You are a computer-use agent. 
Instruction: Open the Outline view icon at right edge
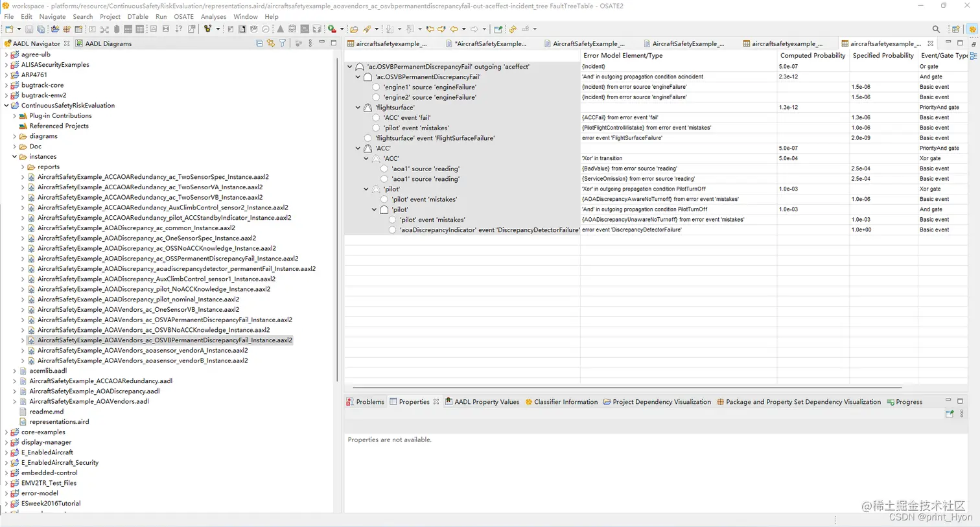click(974, 56)
